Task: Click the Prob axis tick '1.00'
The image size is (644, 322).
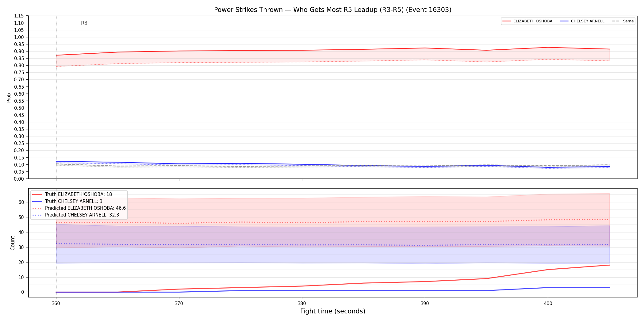Action: (x=19, y=37)
